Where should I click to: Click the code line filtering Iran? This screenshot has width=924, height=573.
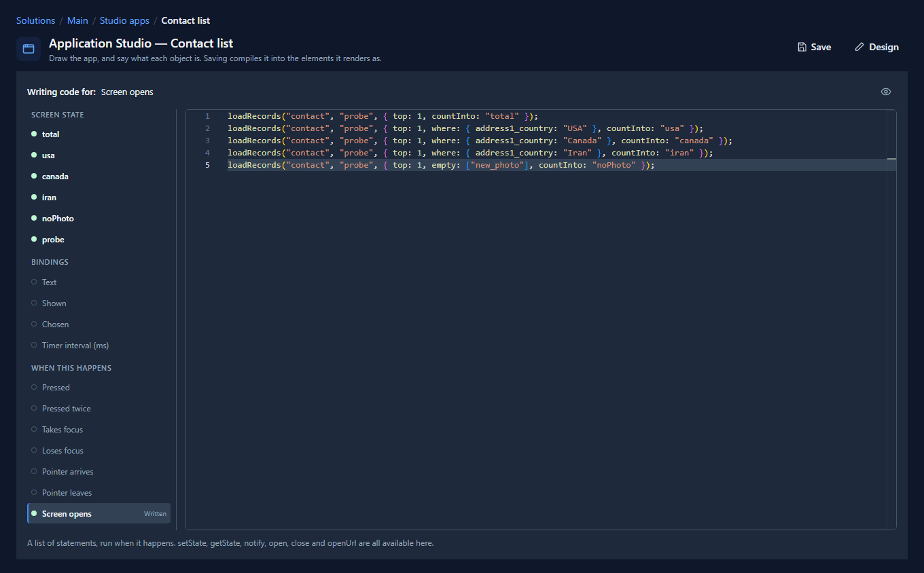point(470,153)
